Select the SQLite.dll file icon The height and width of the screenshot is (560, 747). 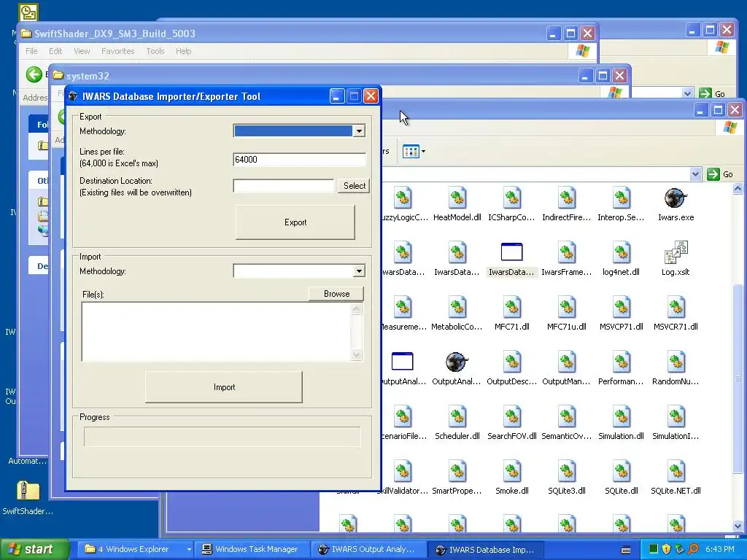(622, 472)
